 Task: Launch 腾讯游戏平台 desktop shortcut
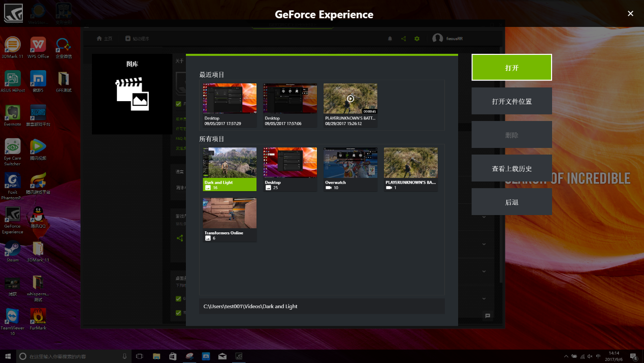(38, 184)
